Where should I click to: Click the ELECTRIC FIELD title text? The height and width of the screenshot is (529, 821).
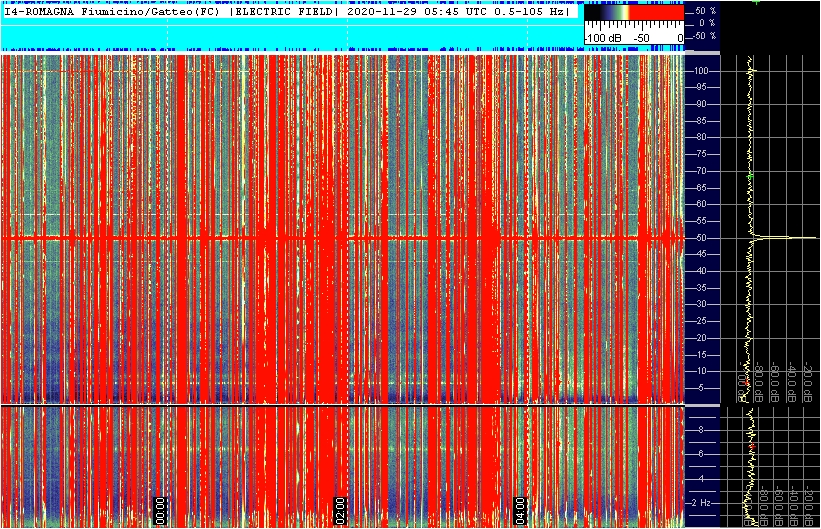(283, 12)
